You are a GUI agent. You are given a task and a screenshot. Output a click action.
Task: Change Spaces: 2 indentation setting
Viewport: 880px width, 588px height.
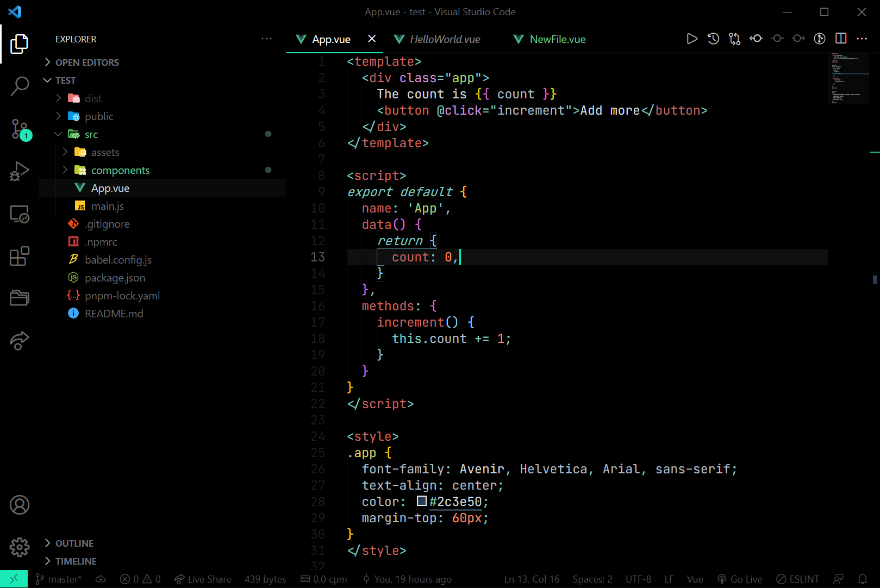coord(592,579)
